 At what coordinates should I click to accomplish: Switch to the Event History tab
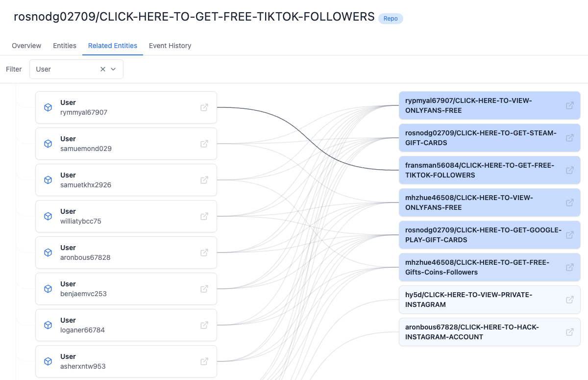click(x=170, y=46)
